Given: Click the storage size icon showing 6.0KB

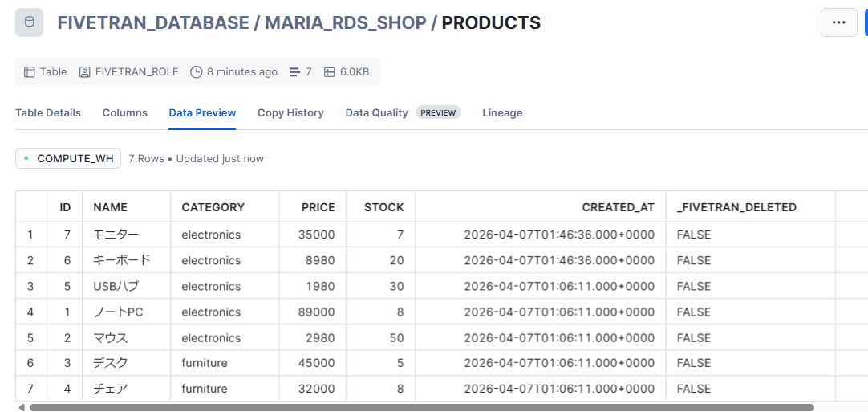Looking at the screenshot, I should click(330, 72).
